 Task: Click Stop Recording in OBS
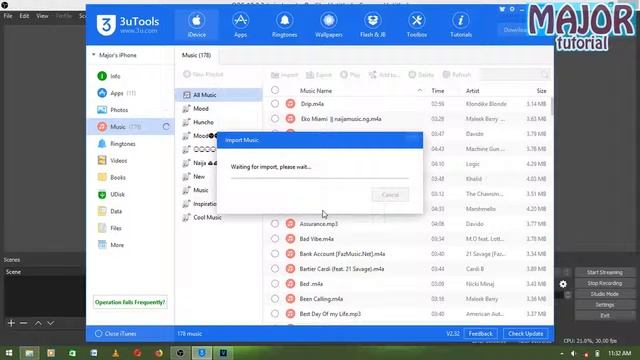pyautogui.click(x=604, y=283)
